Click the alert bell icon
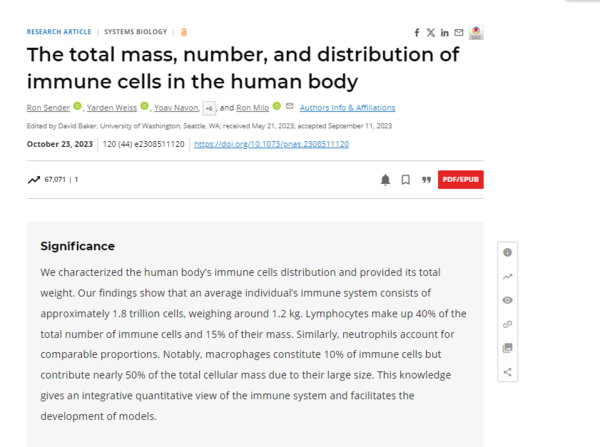Screen dimensions: 600x447 [385, 180]
